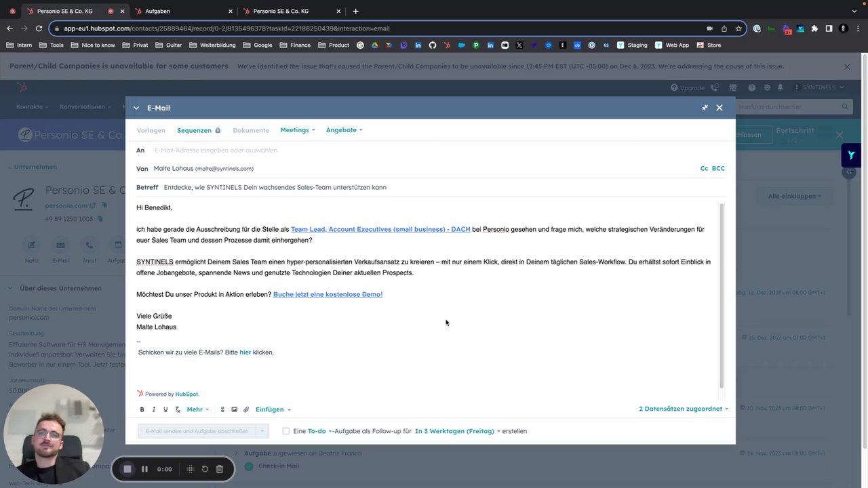Open the recorder's dotted grid options icon

click(191, 469)
